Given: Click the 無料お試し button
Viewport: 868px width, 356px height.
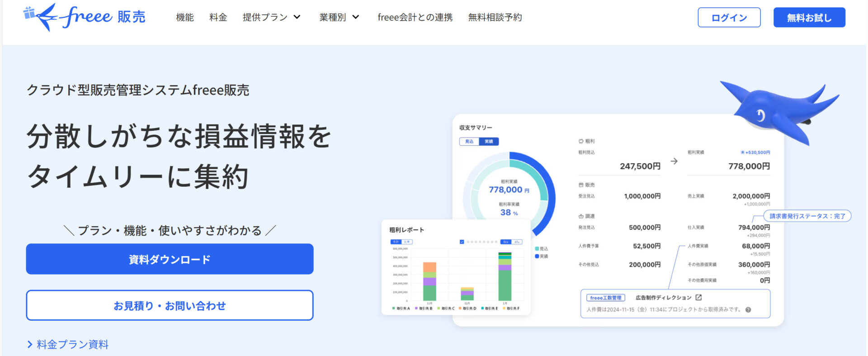Looking at the screenshot, I should pyautogui.click(x=809, y=18).
